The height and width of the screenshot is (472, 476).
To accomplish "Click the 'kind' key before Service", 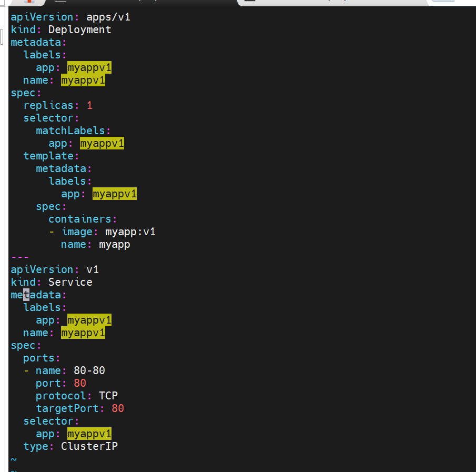I will tap(23, 282).
